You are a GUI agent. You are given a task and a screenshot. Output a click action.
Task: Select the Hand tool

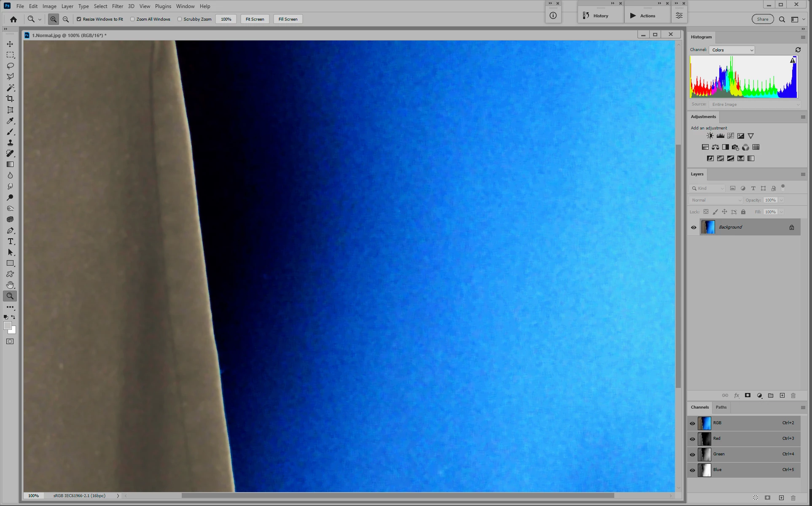10,285
